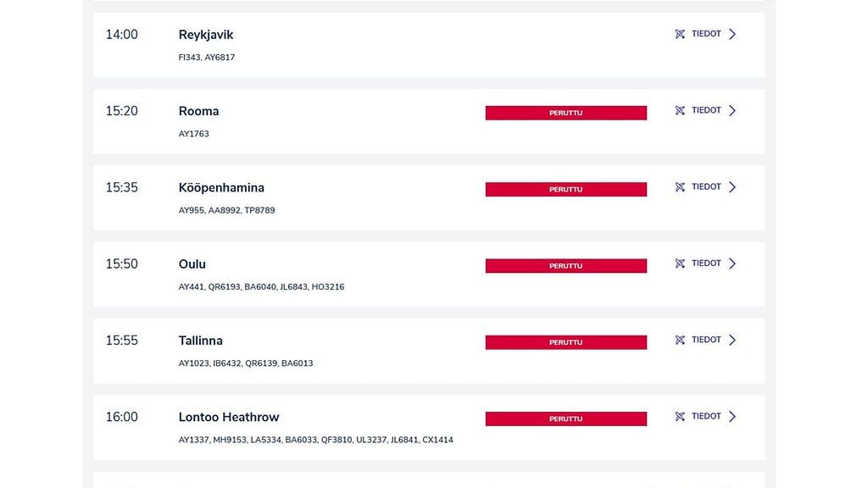868x488 pixels.
Task: Click the airplane icon on the Lontoo Heathrow row
Action: pyautogui.click(x=680, y=417)
